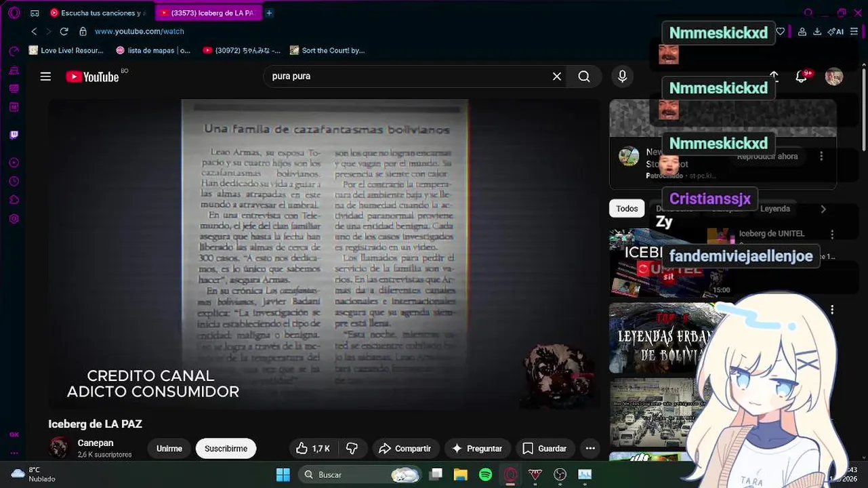This screenshot has height=488, width=868.
Task: Start voice search with the microphone
Action: click(622, 77)
